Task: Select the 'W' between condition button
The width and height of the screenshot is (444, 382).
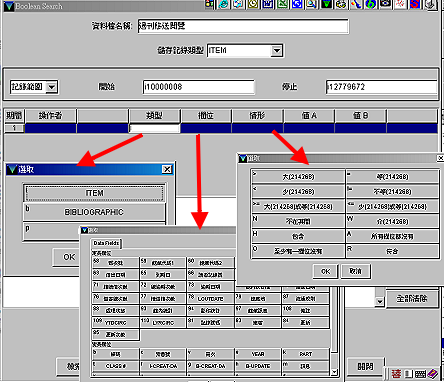Action: click(392, 222)
